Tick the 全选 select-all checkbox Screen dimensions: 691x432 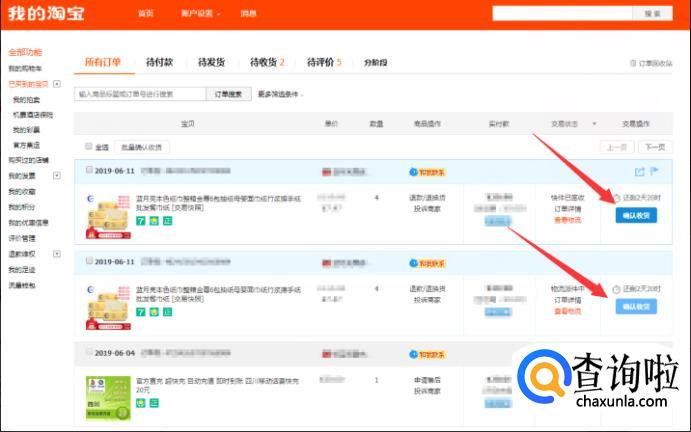point(89,146)
